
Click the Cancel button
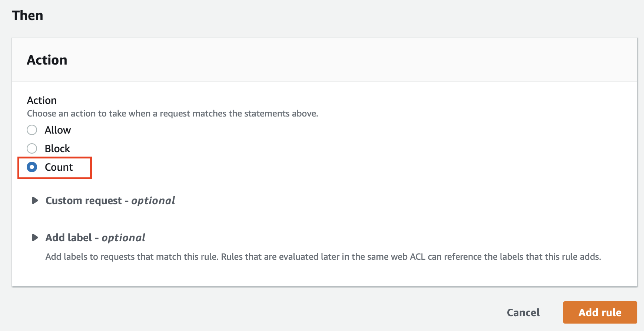pos(523,312)
